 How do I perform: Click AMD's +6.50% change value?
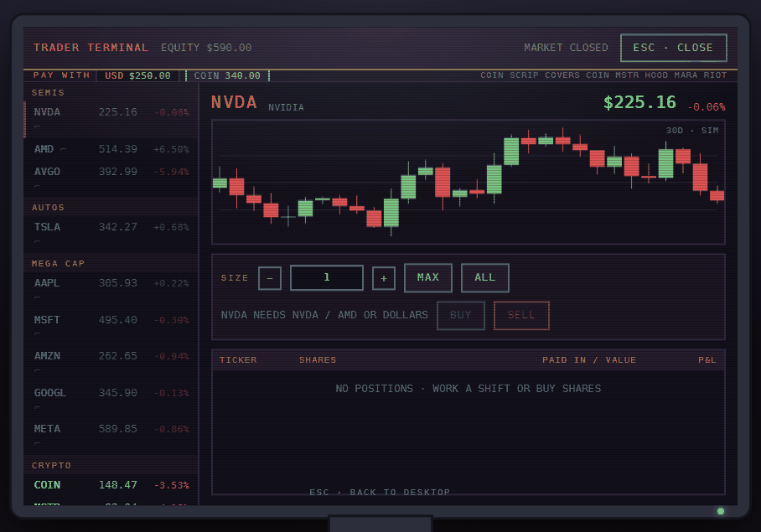tap(171, 149)
